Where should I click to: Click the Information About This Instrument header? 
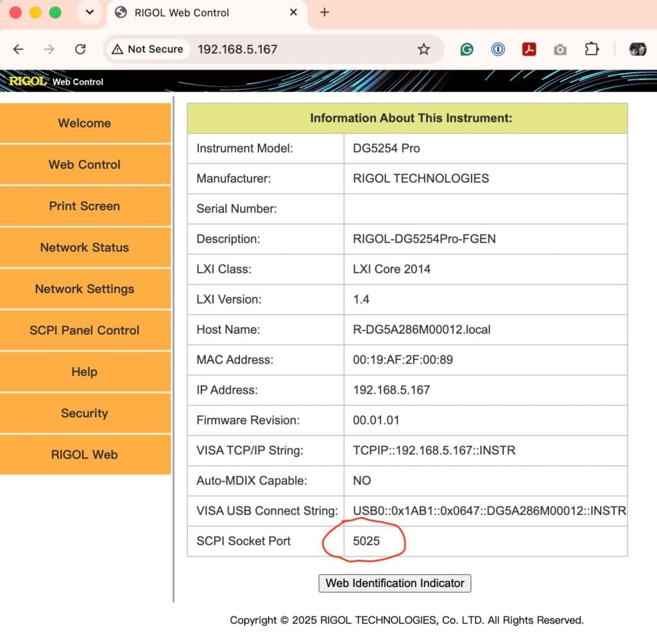(x=411, y=118)
